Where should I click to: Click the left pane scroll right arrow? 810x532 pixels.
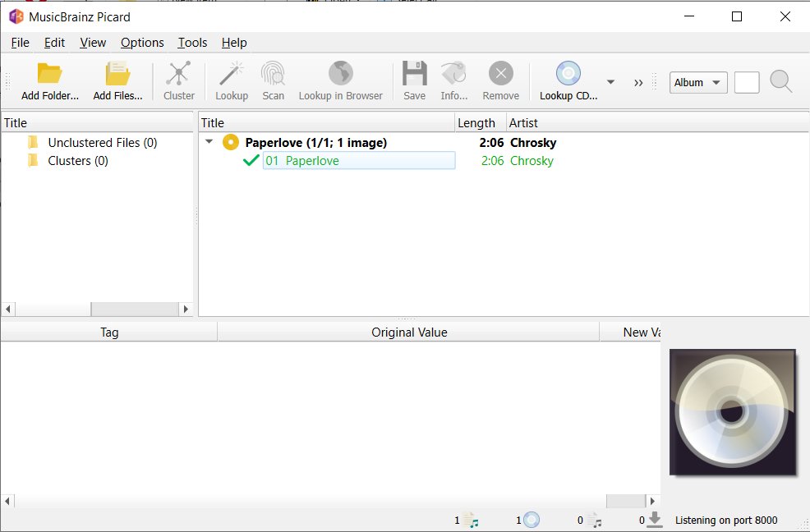[x=186, y=310]
